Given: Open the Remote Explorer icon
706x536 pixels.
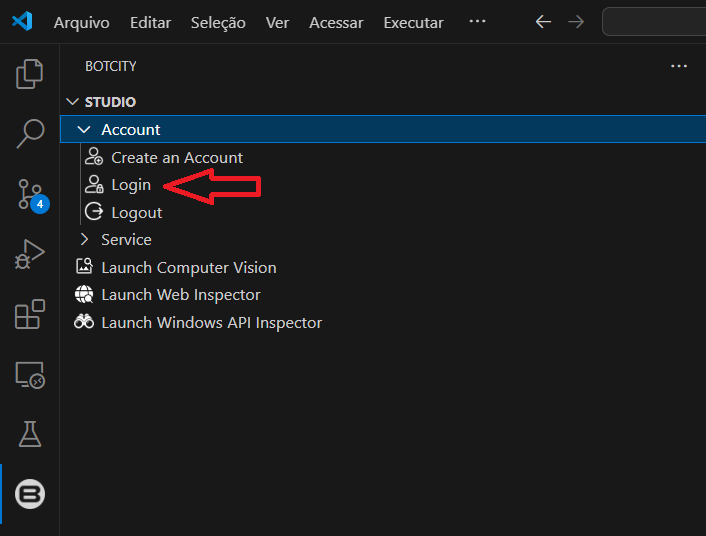Looking at the screenshot, I should [30, 375].
